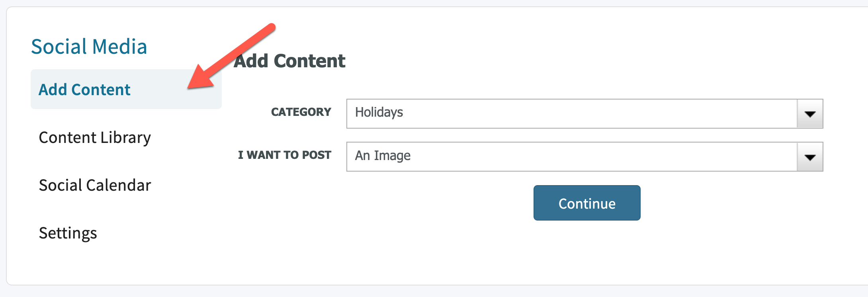868x297 pixels.
Task: Click the Add Content page title
Action: click(289, 61)
